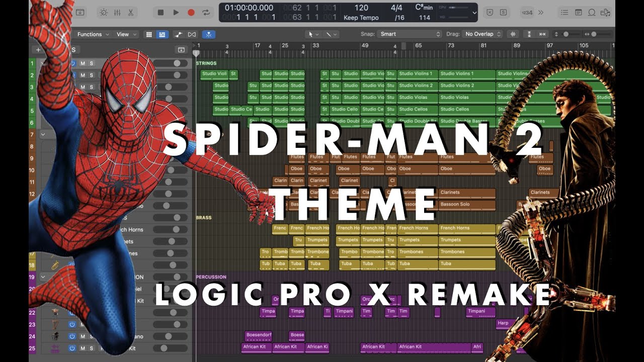The width and height of the screenshot is (644, 362).
Task: Click the 01:00:00.000 time position display
Action: [x=249, y=8]
